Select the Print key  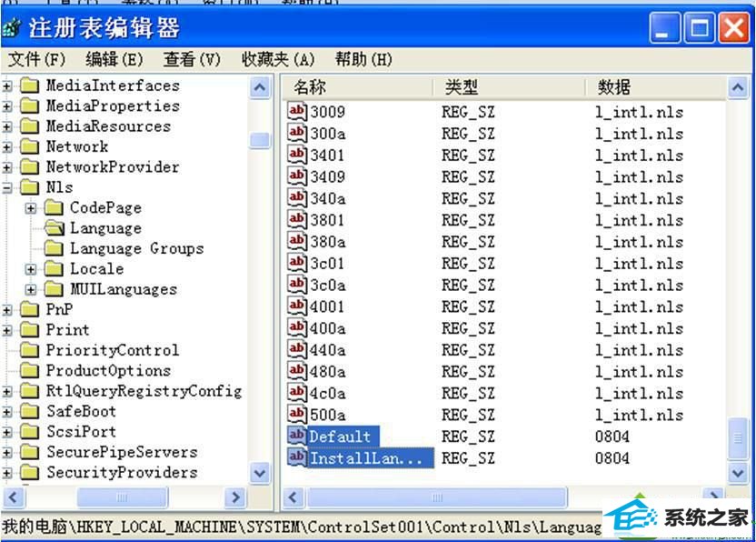click(x=67, y=329)
